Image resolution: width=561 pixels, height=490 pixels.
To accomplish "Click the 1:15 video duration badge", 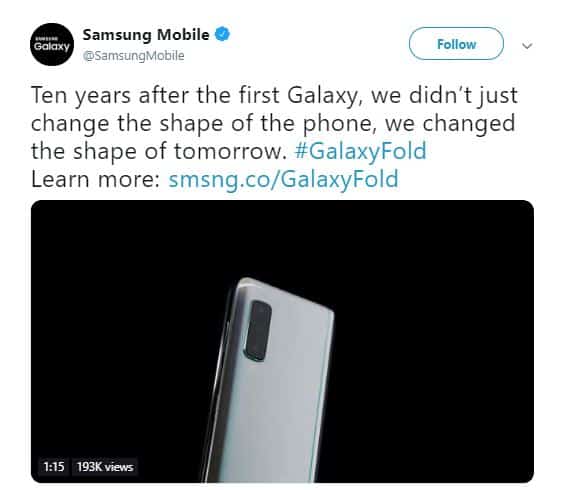I will point(54,467).
